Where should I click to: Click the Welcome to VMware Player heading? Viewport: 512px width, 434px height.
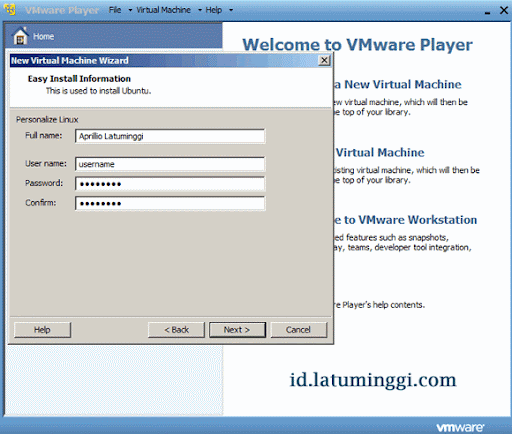click(357, 45)
